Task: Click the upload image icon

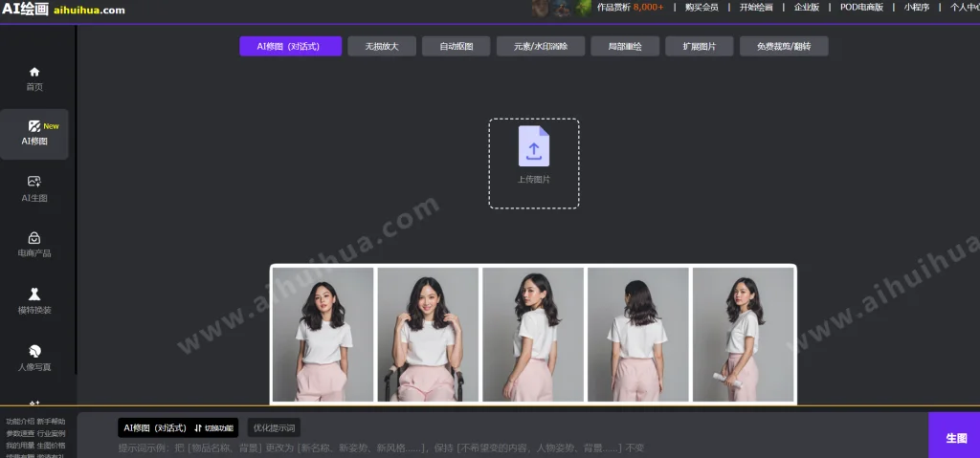Action: coord(533,146)
